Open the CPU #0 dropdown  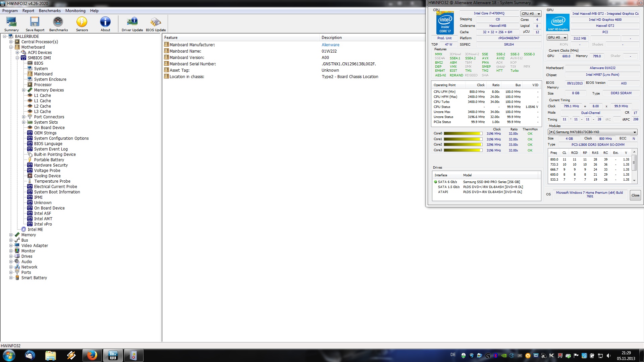(x=531, y=14)
